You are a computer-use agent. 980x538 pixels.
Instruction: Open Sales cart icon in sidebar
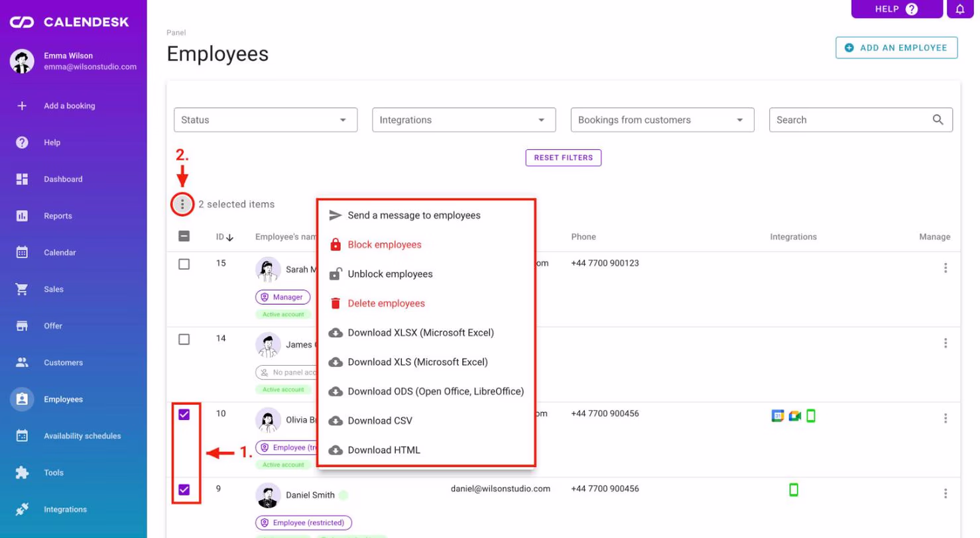22,290
